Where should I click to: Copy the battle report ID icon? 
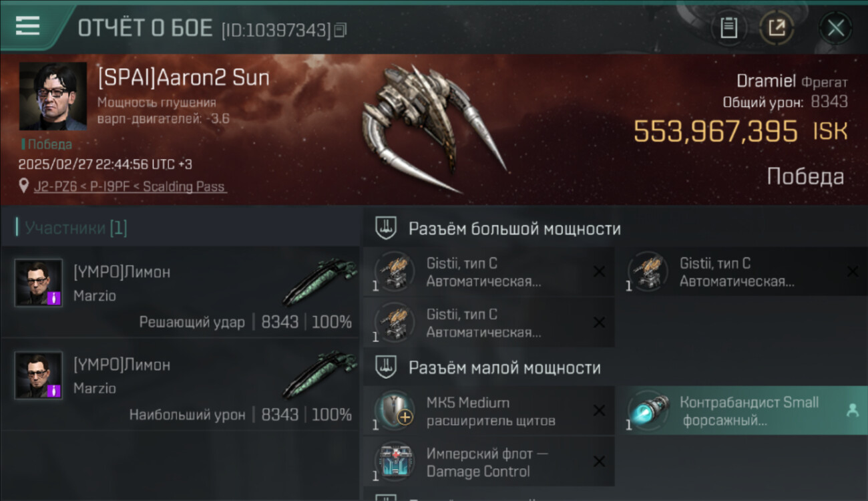click(341, 30)
